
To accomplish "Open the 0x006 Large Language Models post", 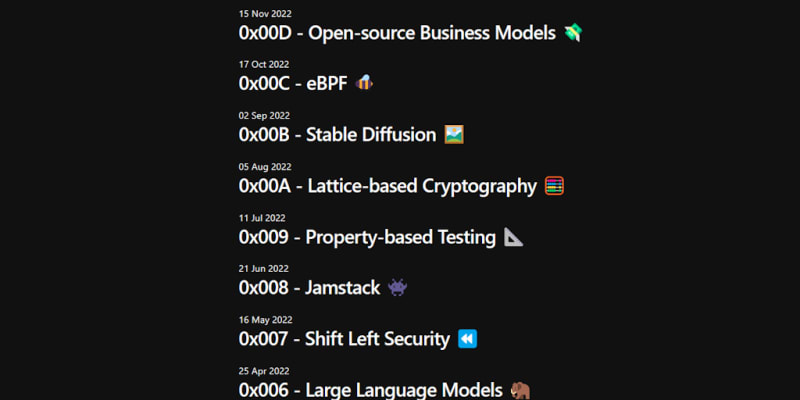I will [370, 389].
